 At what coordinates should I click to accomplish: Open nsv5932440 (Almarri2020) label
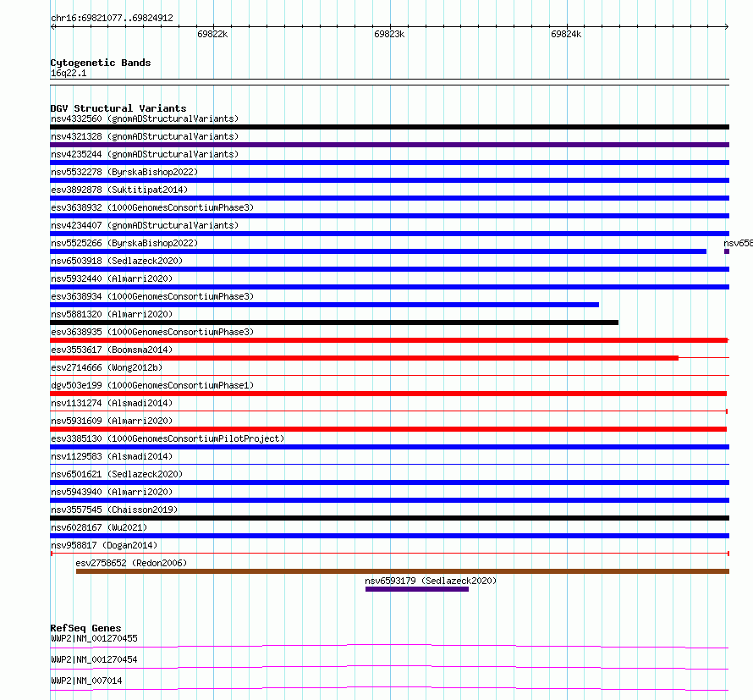(x=112, y=278)
